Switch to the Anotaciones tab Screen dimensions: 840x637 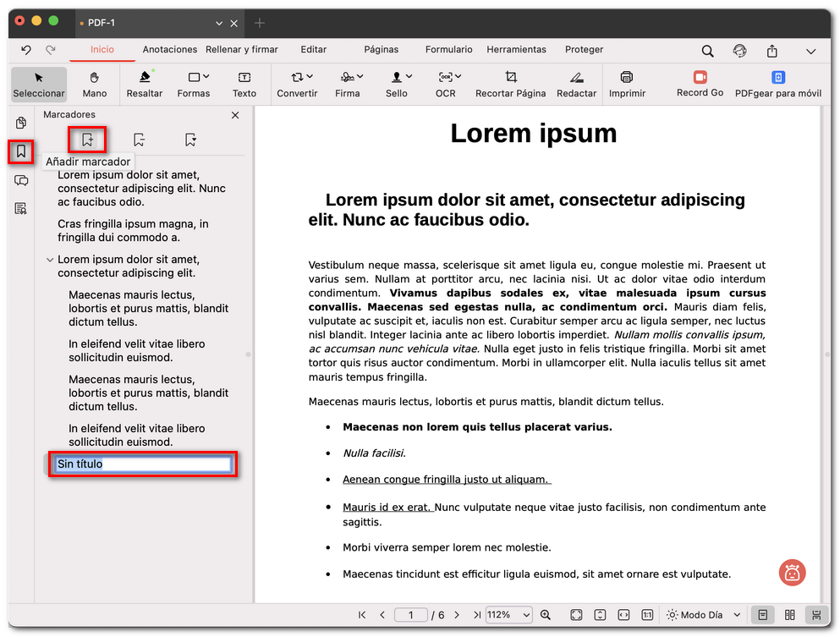169,49
